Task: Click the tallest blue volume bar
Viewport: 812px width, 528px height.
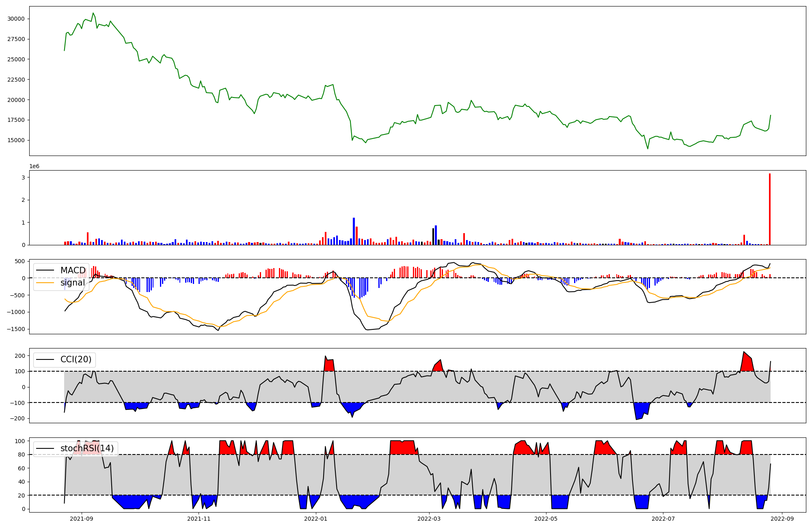Action: (354, 231)
